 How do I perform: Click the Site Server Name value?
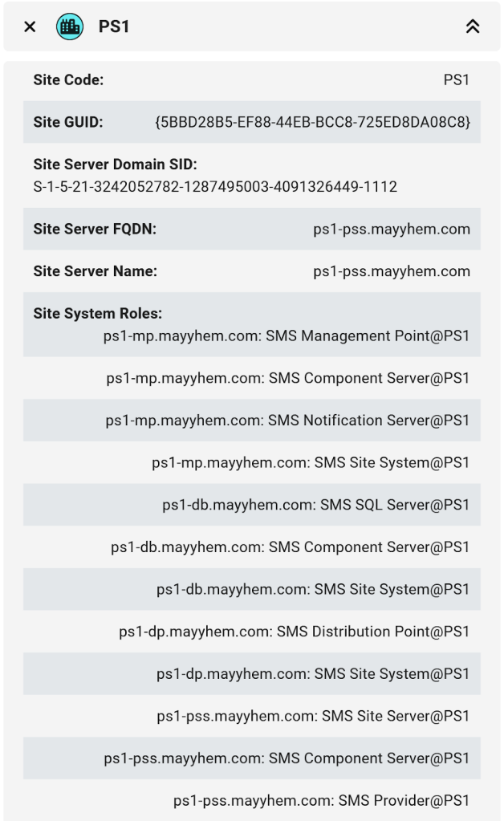click(x=391, y=271)
